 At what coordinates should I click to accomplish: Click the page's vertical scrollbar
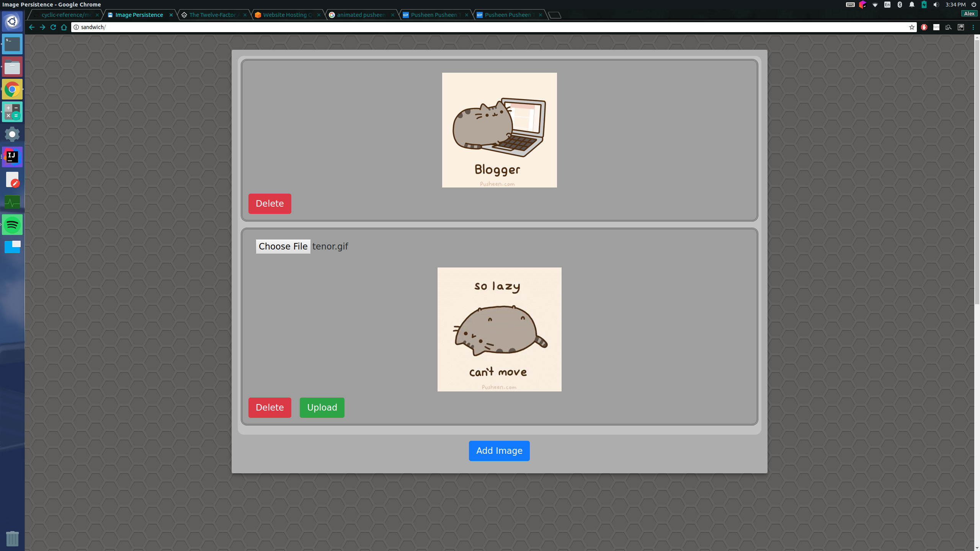(x=977, y=172)
